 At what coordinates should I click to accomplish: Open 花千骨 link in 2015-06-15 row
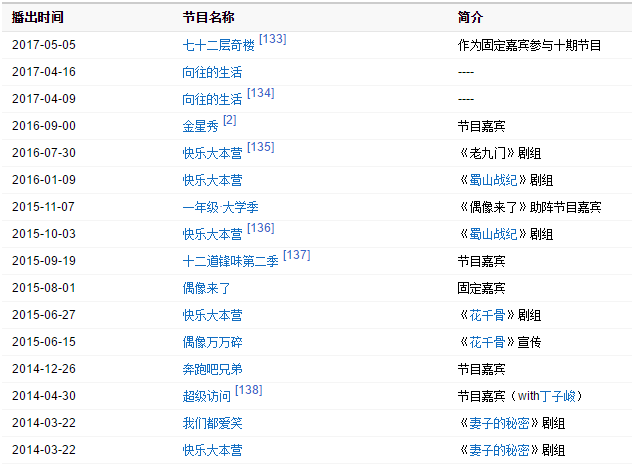(487, 342)
